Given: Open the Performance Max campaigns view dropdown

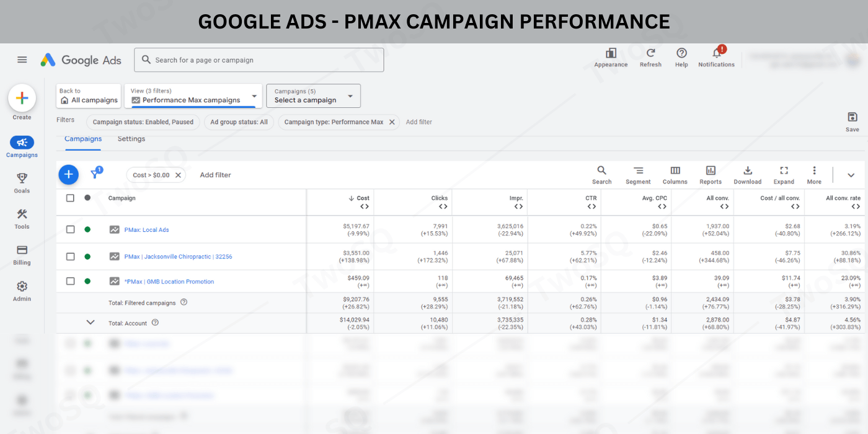Looking at the screenshot, I should click(193, 96).
